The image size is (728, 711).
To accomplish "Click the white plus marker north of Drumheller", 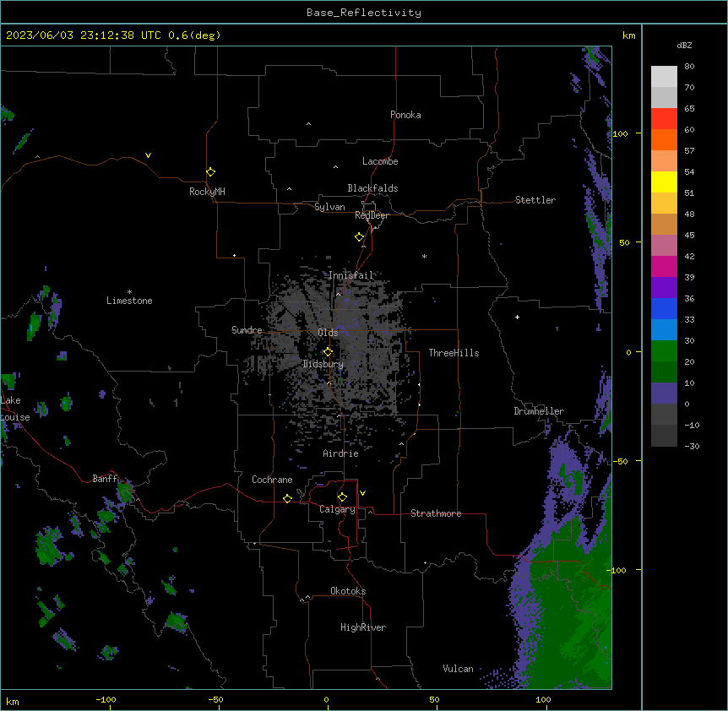I will tap(517, 317).
